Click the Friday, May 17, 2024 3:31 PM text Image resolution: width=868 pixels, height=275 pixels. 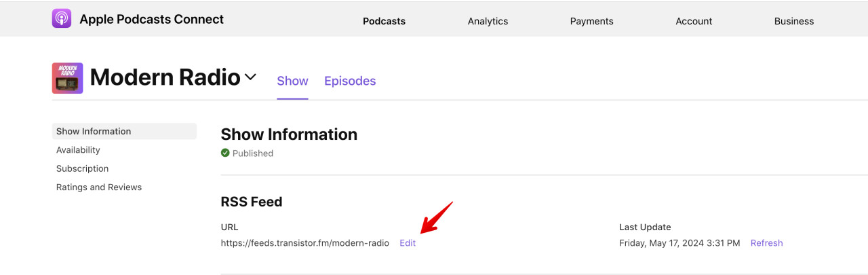[679, 243]
